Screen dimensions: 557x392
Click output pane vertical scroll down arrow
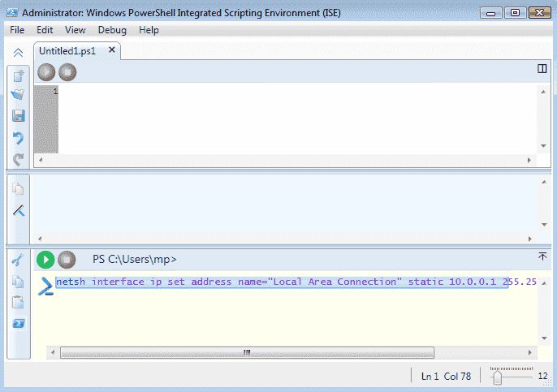(x=544, y=225)
